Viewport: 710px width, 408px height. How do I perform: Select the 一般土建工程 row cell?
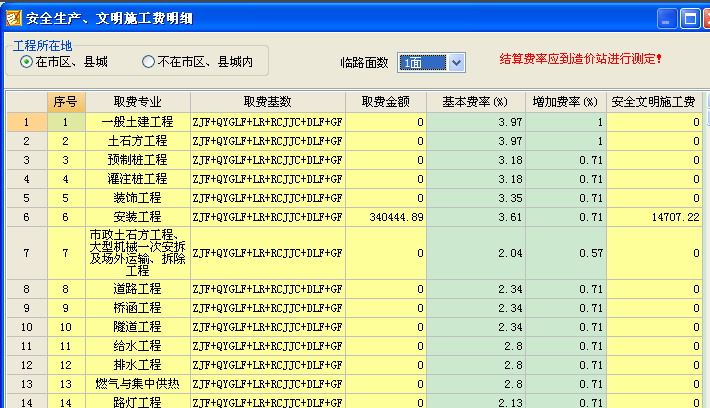click(x=138, y=122)
